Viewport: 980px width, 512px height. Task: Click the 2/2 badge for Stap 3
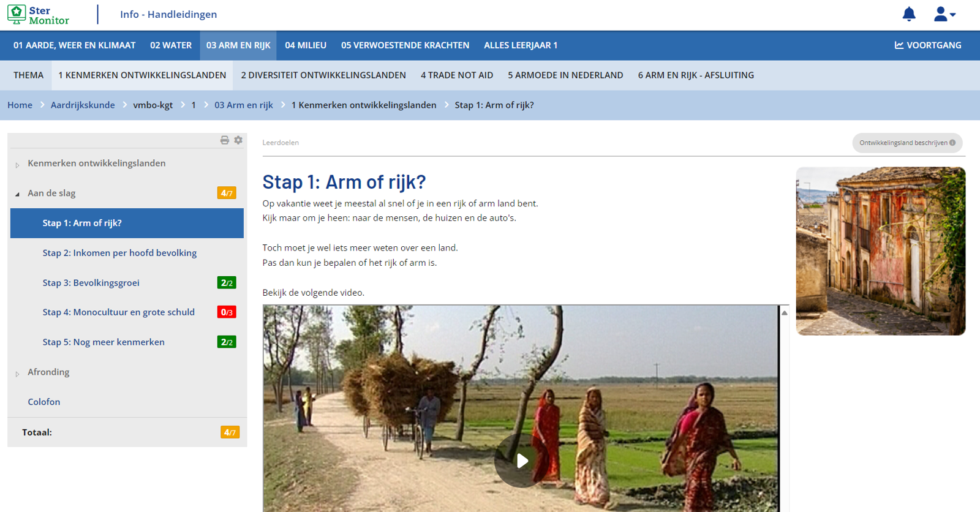pos(227,283)
